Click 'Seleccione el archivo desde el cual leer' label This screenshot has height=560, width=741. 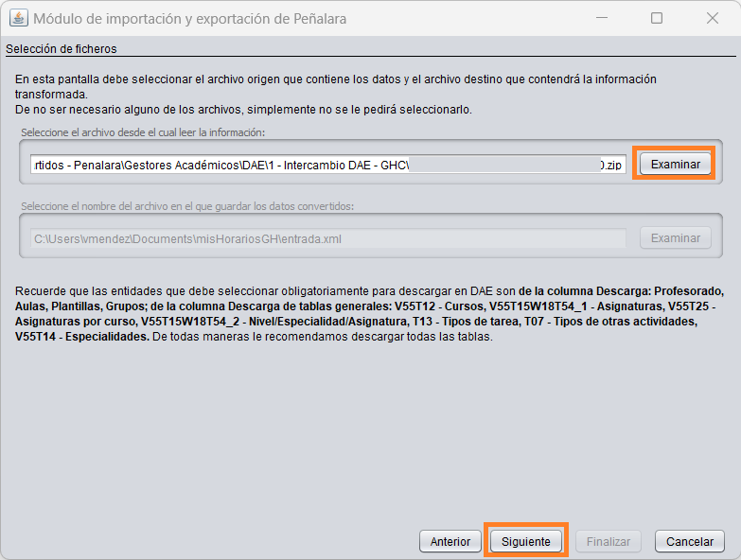click(143, 132)
